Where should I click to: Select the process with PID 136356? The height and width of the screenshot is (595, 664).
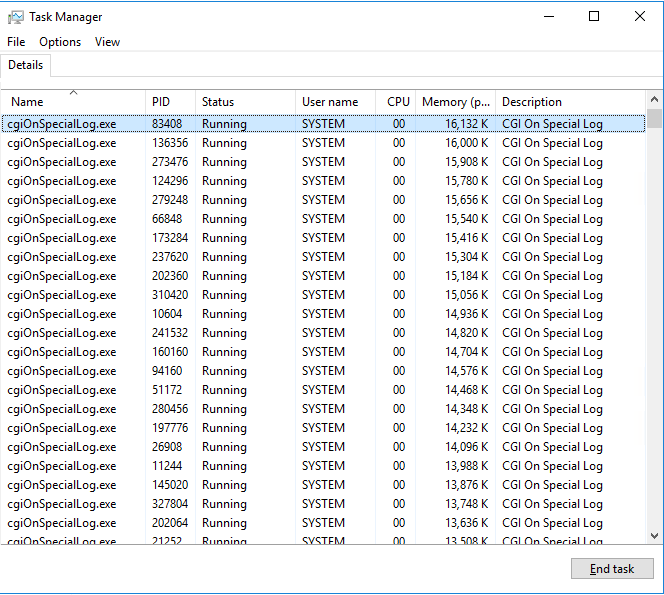click(x=323, y=143)
